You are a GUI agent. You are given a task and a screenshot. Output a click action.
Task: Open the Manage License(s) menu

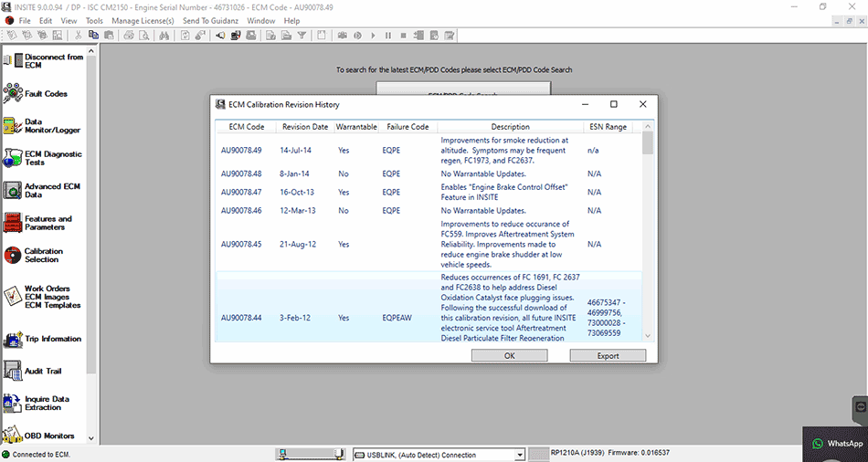coord(143,20)
